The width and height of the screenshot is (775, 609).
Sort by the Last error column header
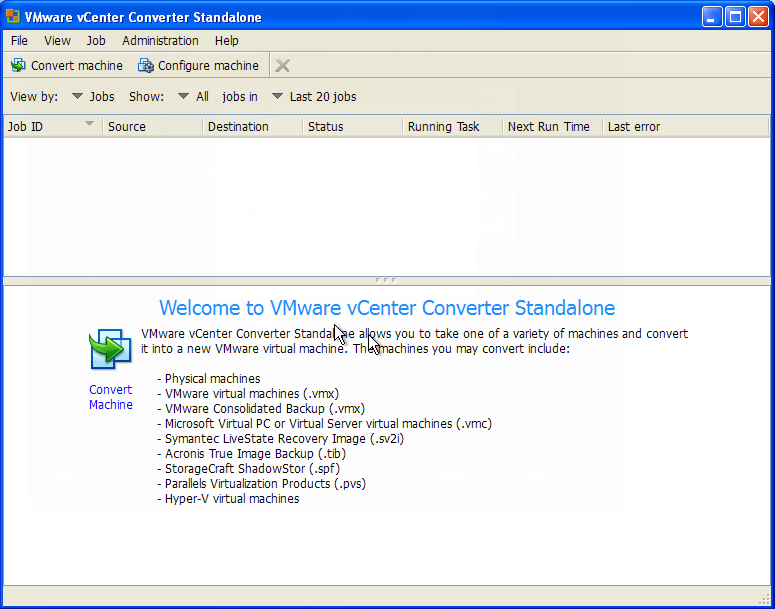(685, 127)
